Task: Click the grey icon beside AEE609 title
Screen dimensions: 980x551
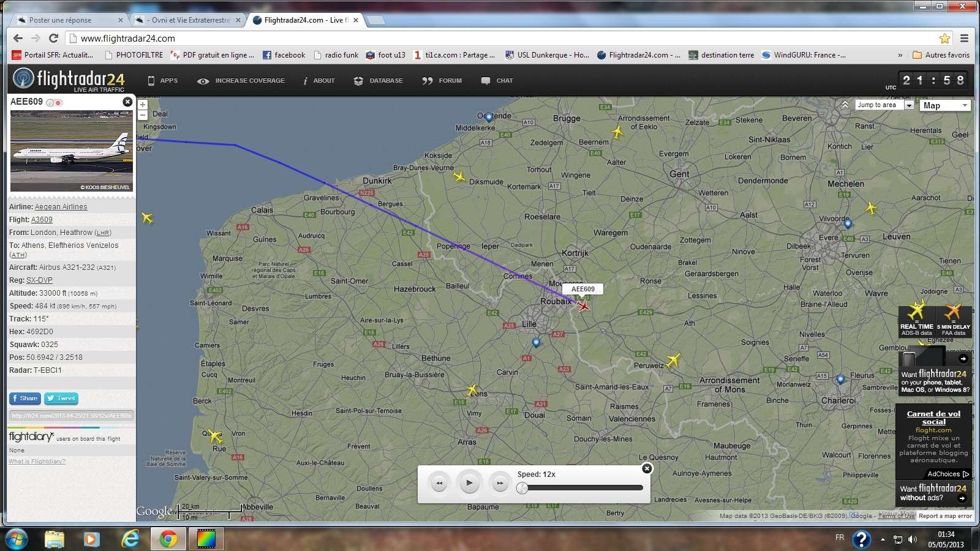Action: 50,102
